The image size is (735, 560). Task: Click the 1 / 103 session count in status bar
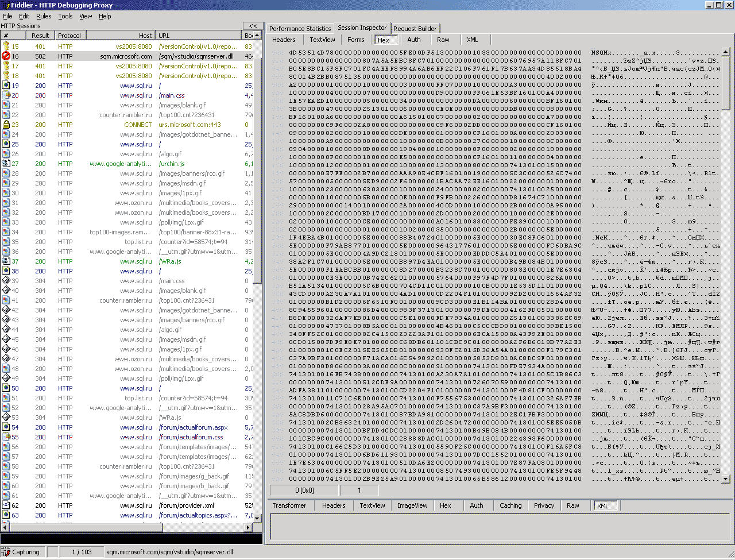(82, 552)
